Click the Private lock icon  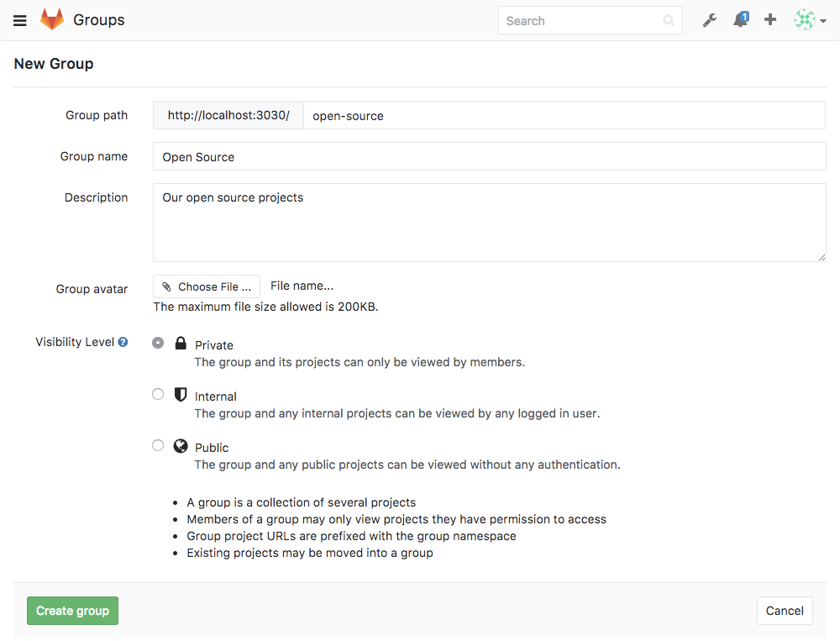[x=181, y=343]
